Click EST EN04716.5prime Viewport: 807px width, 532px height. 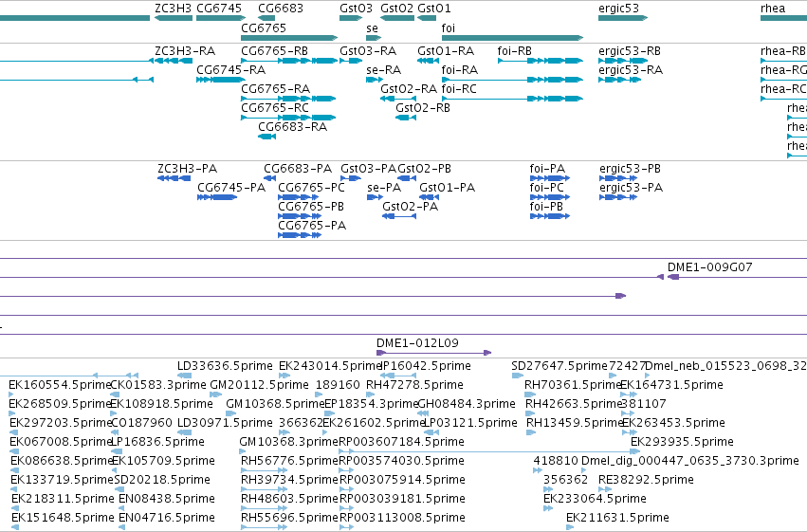[x=121, y=527]
